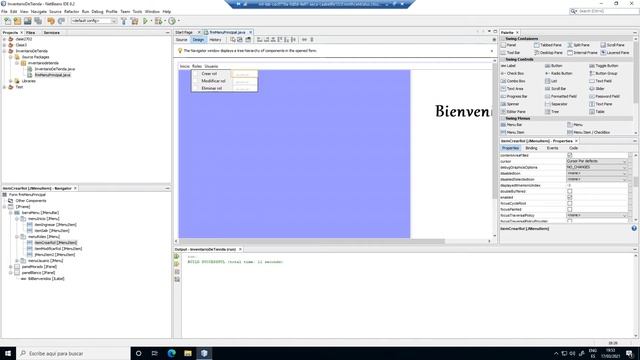Screen dimensions: 640x360
Task: Toggle the focusCycleRoot checkbox
Action: (570, 203)
